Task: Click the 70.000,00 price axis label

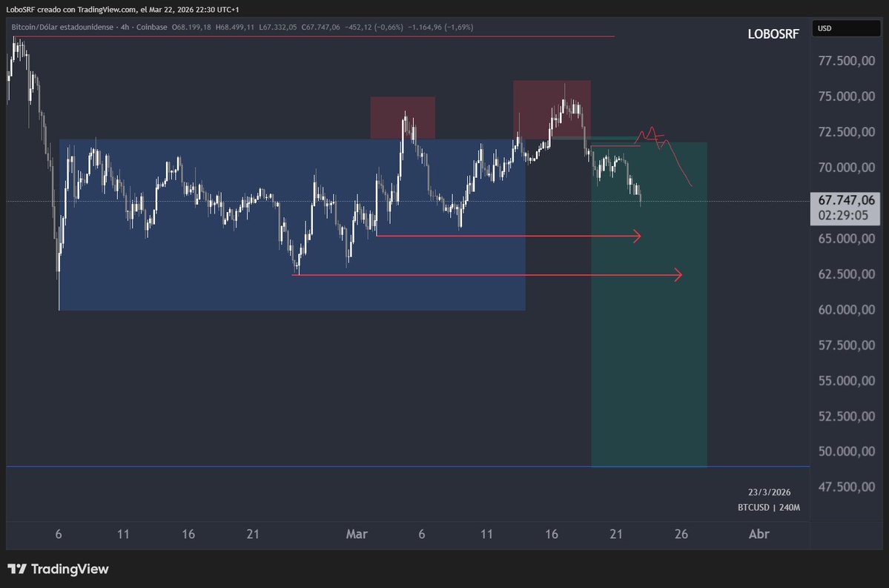Action: pos(847,168)
